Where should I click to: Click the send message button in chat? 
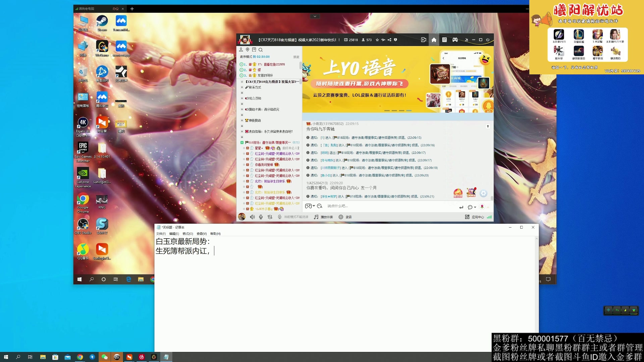pos(461,207)
